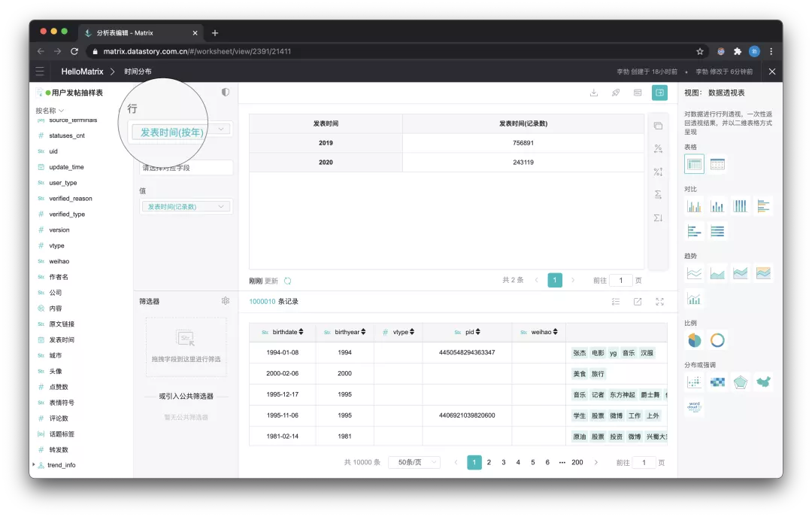The image size is (812, 517).
Task: Pick the combined line and bar chart icon
Action: pyautogui.click(x=694, y=298)
